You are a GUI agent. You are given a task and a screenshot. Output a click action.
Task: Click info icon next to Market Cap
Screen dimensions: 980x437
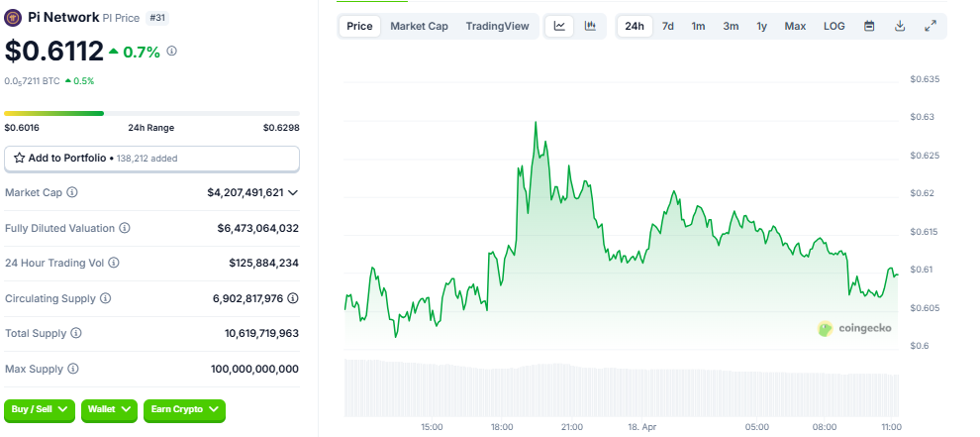tap(72, 192)
